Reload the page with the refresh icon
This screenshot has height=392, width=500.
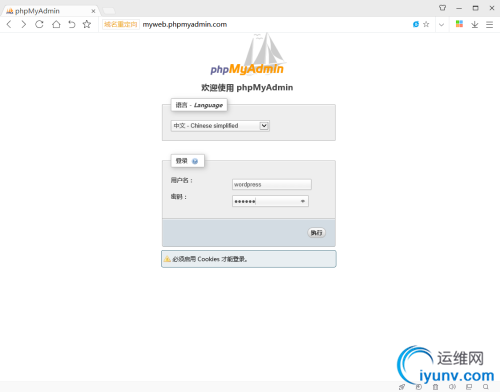point(39,24)
